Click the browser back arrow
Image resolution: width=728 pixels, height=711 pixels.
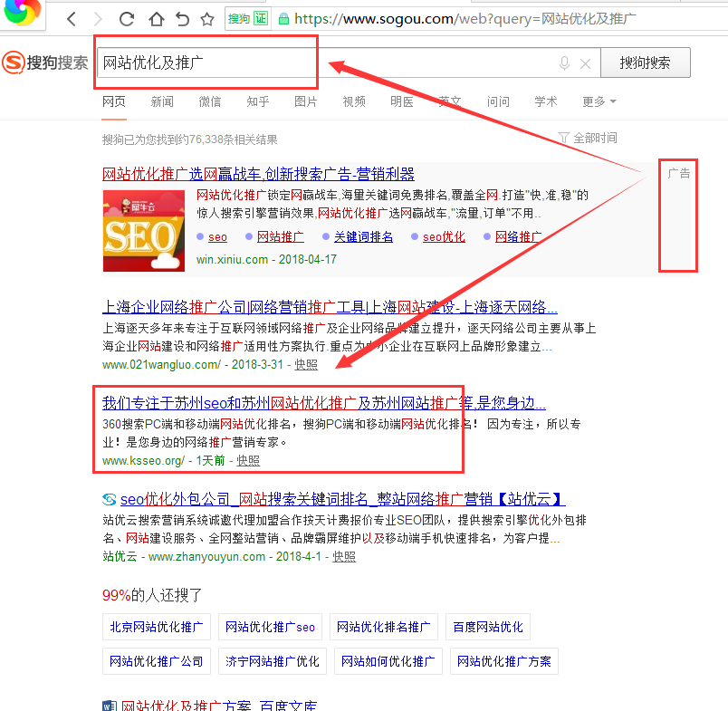(x=72, y=18)
